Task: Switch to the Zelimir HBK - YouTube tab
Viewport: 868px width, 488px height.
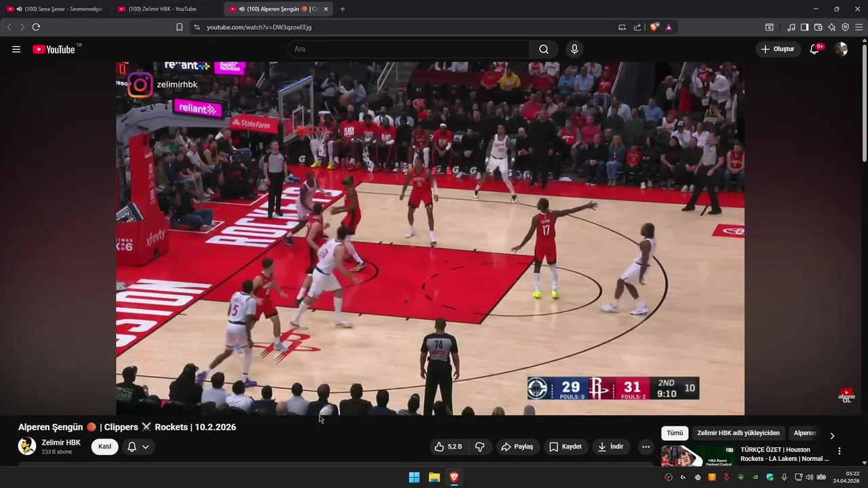Action: (166, 9)
